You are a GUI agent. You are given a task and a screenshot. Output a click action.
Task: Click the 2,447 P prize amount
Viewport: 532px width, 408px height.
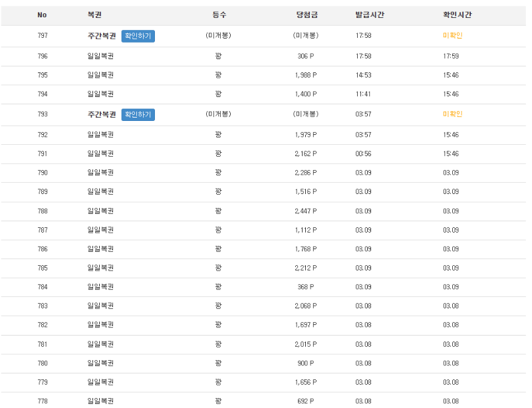click(x=306, y=211)
